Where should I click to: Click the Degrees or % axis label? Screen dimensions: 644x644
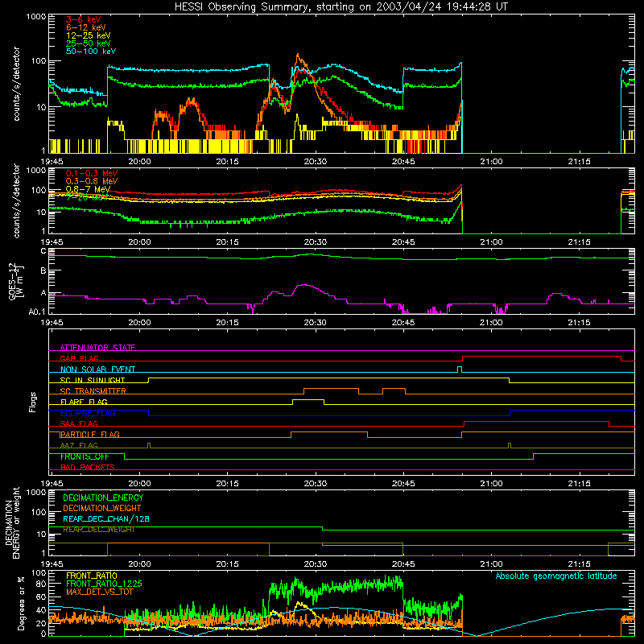click(x=21, y=603)
